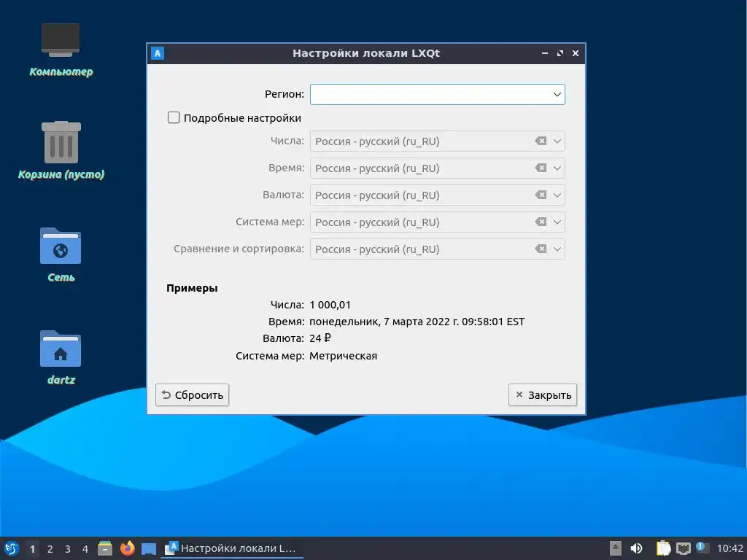Click the locale app icon in title bar

tap(158, 53)
